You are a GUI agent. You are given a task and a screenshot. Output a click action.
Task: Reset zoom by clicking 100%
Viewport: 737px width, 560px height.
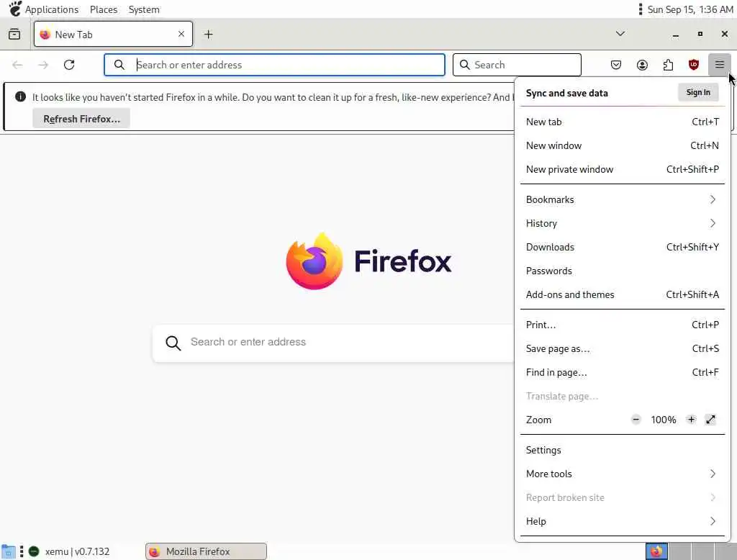tap(663, 420)
